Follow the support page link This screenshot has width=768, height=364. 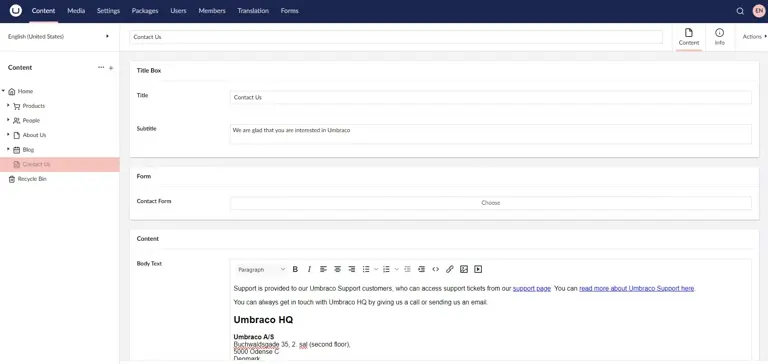click(x=532, y=289)
